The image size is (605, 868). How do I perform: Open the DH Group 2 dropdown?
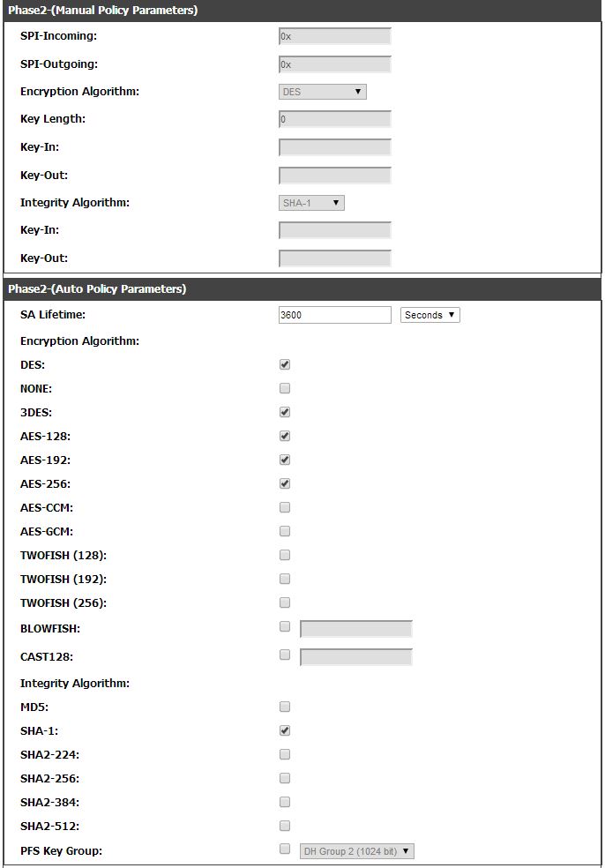point(357,851)
